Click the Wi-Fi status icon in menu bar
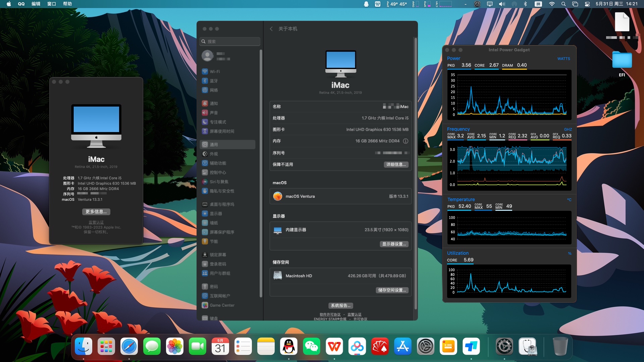Image resolution: width=644 pixels, height=362 pixels. 552,4
